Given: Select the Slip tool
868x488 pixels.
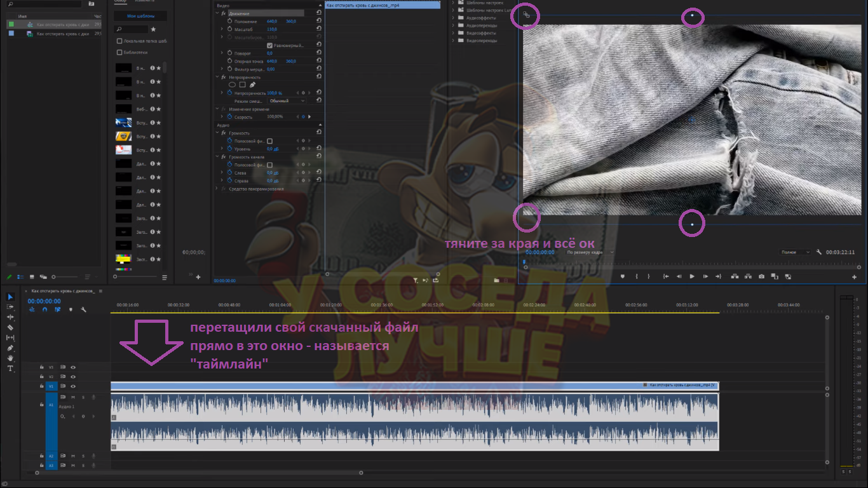Looking at the screenshot, I should (10, 338).
